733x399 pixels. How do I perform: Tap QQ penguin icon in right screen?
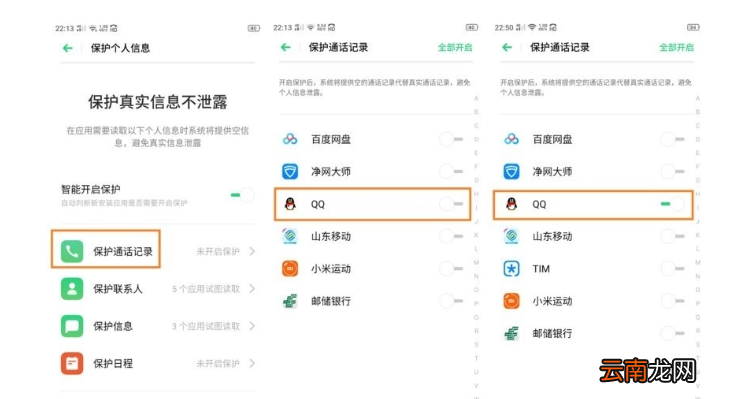pos(511,204)
